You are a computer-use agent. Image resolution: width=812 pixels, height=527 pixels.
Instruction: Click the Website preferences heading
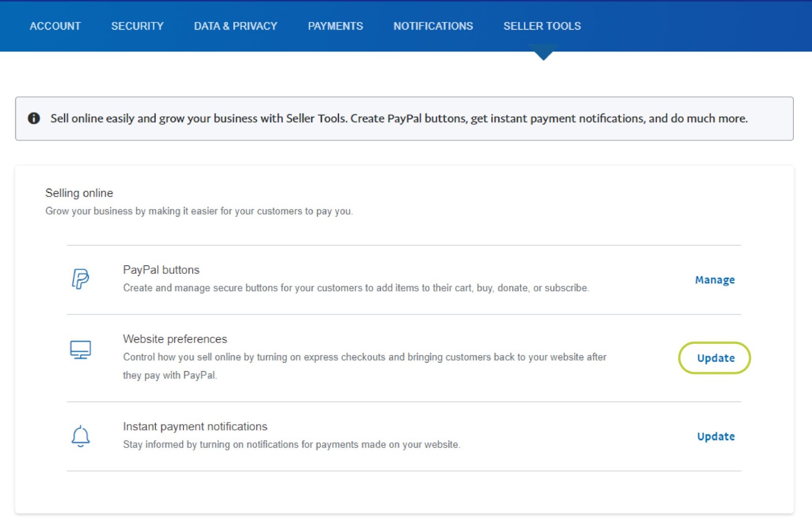[175, 339]
